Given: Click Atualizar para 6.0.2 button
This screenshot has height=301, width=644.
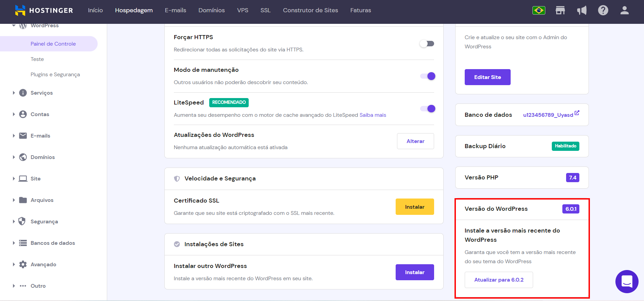Looking at the screenshot, I should point(499,280).
